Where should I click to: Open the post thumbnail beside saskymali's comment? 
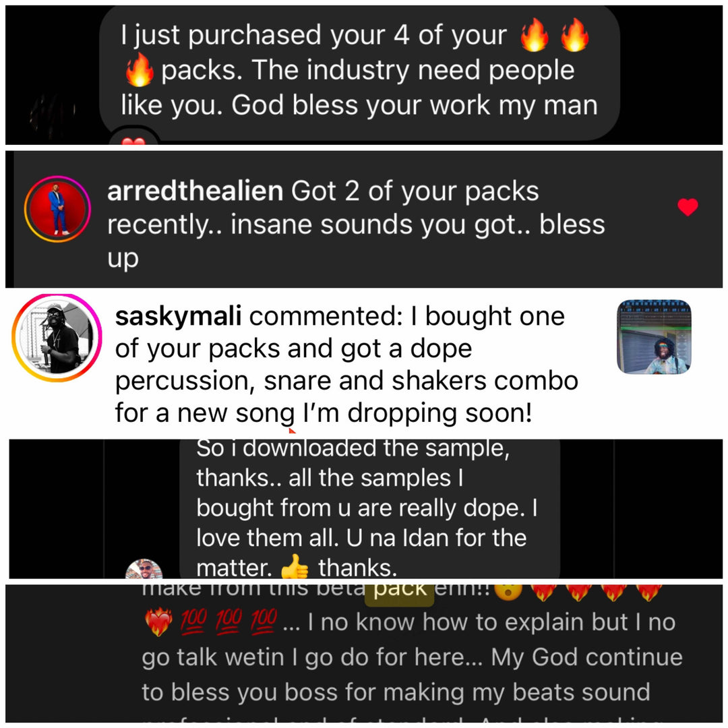(x=654, y=336)
